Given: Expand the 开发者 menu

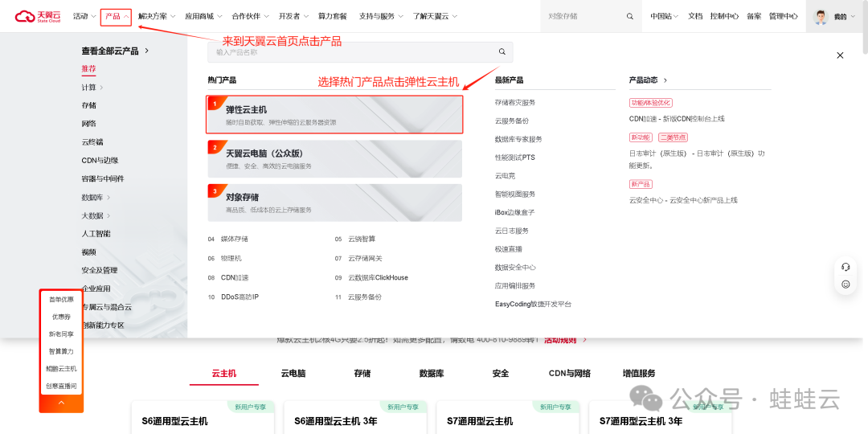Looking at the screenshot, I should click(293, 17).
